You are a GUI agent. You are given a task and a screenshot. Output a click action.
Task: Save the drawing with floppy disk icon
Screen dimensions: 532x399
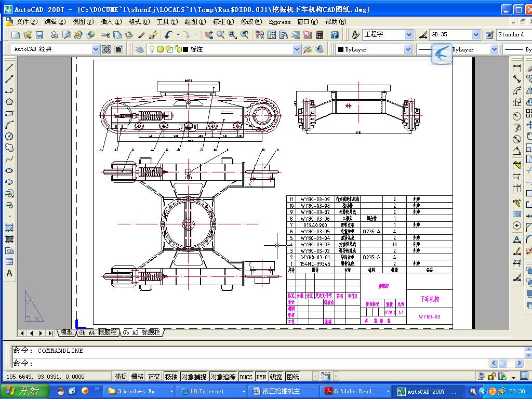click(x=39, y=35)
